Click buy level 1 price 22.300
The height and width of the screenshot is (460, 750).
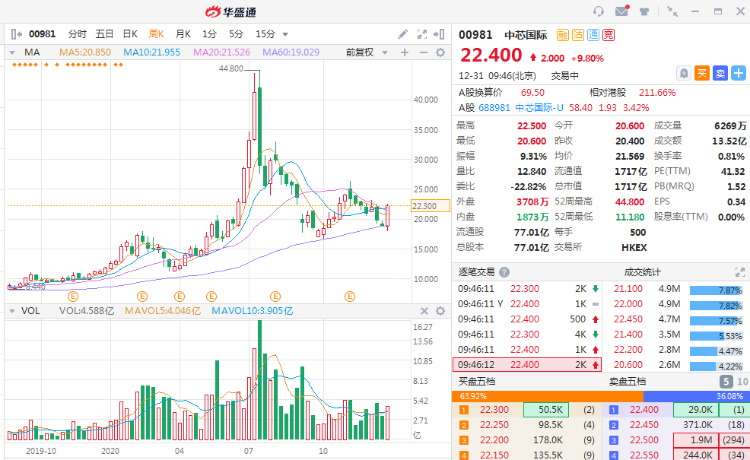coord(494,410)
